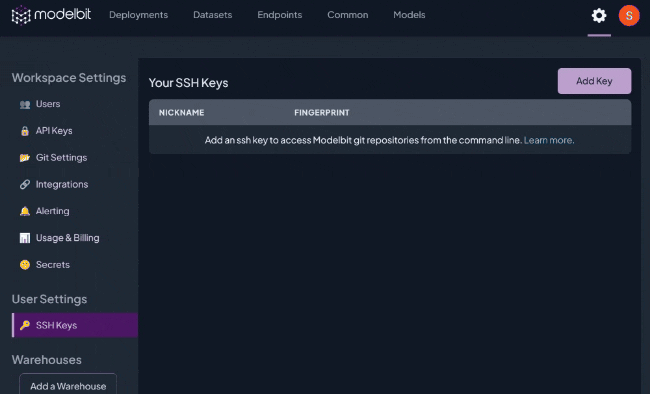Click the Add Key button

click(594, 81)
